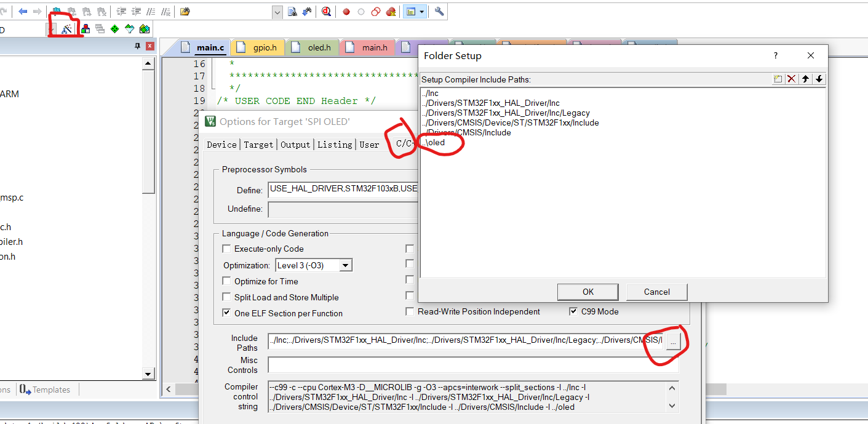
Task: Select ../Drivers/CMSIS/Device/ST/STM32F1xx/Include path
Action: tap(510, 122)
